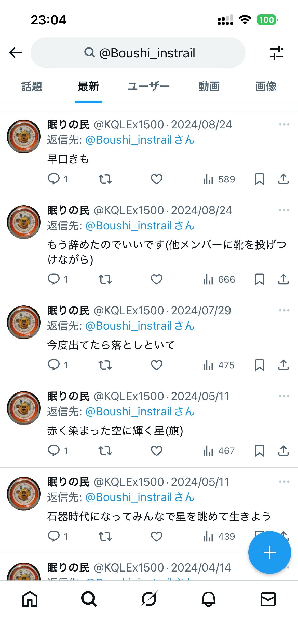Open more options on the 2024/07/29 tweet

point(284,310)
